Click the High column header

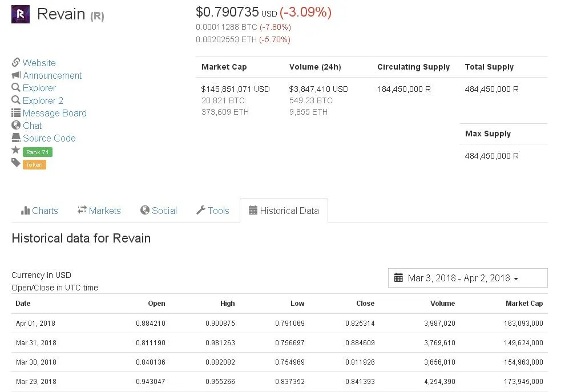point(228,304)
